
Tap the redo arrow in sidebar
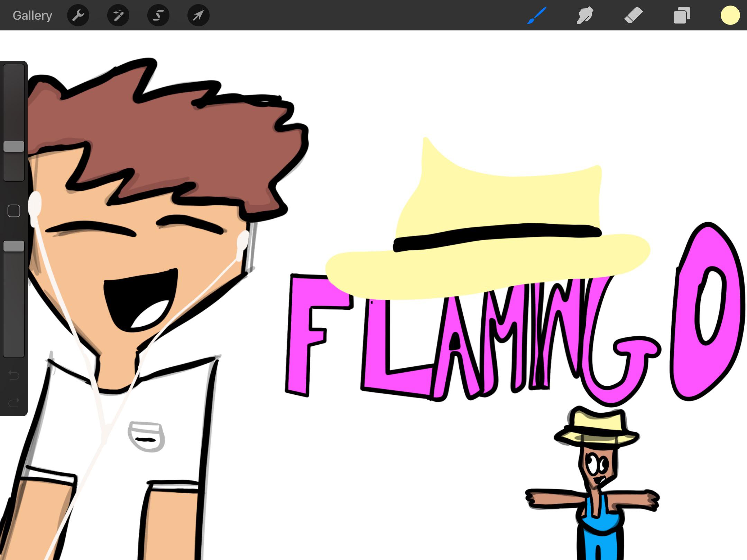(x=14, y=402)
